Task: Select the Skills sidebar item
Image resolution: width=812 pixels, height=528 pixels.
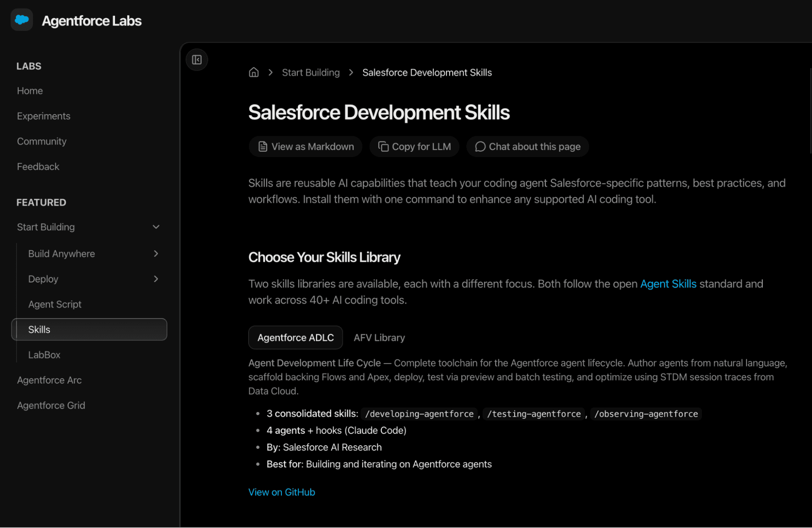Action: point(89,330)
